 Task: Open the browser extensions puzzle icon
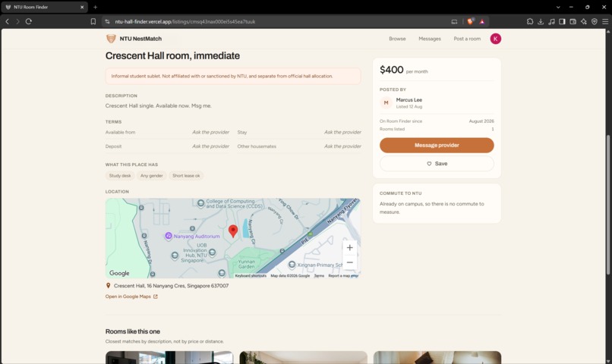(530, 21)
